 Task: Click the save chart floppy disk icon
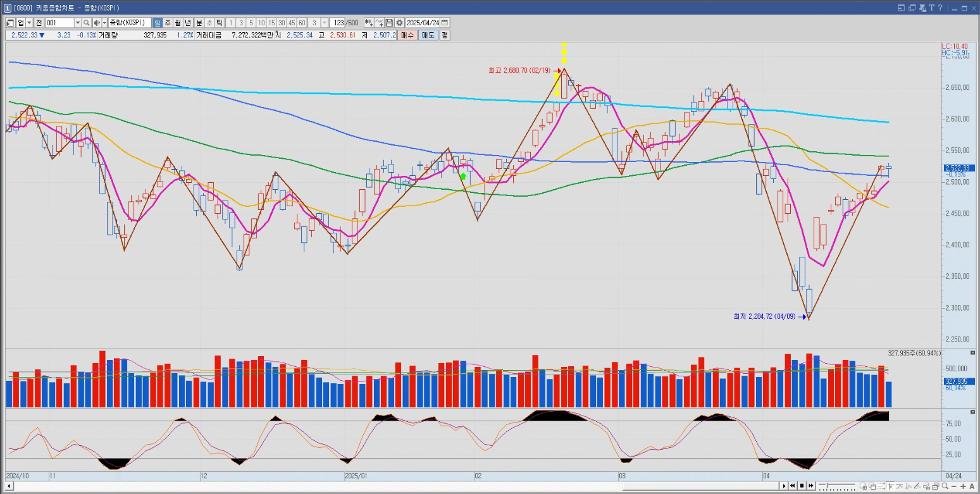(x=389, y=22)
